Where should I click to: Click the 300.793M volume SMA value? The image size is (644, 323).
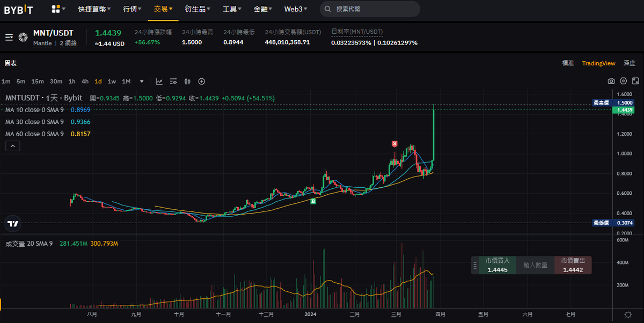[x=105, y=244]
